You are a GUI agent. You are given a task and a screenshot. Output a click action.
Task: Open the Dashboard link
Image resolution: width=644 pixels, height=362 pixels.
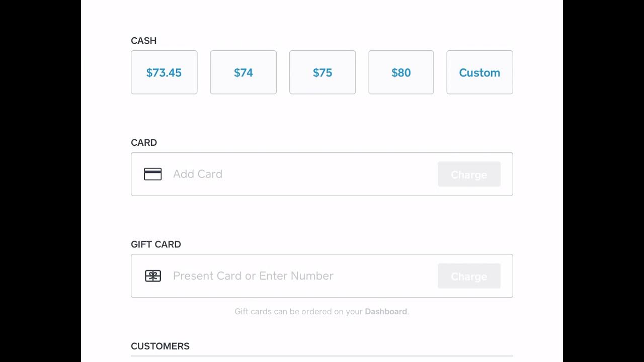(x=386, y=312)
